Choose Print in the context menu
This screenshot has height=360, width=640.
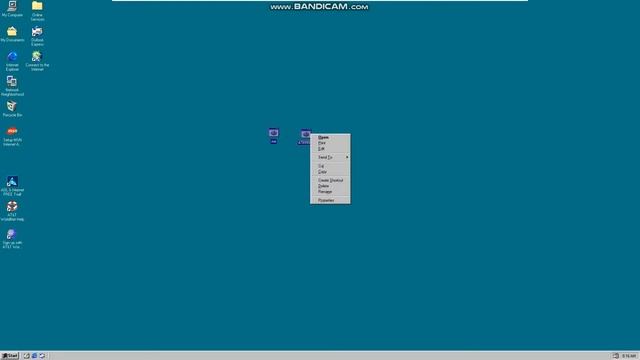point(330,143)
